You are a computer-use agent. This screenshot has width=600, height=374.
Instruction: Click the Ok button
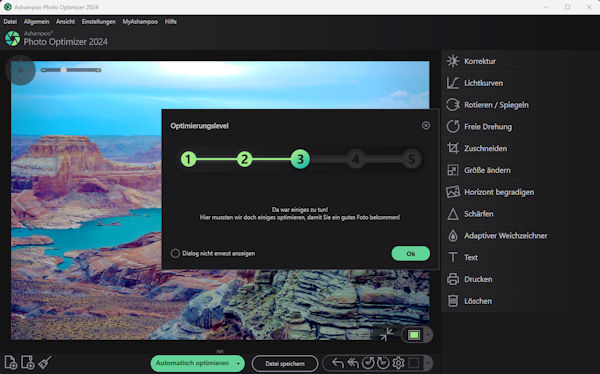tap(411, 253)
